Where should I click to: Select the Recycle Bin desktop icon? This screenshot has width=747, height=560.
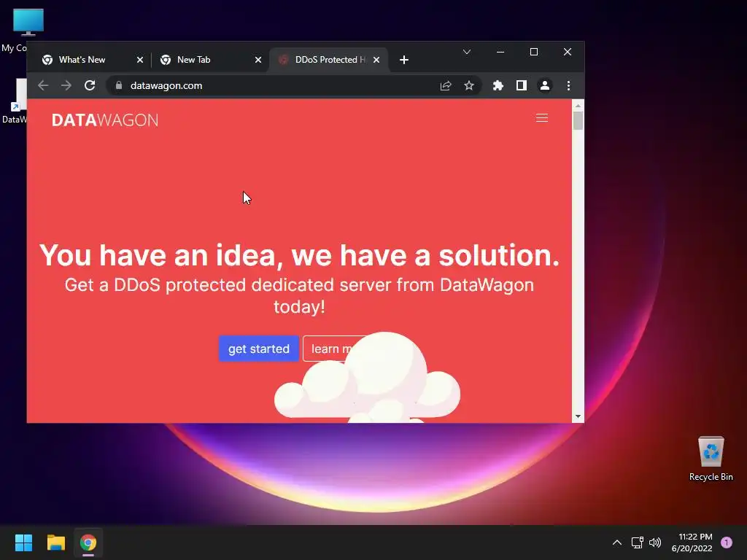pyautogui.click(x=711, y=458)
